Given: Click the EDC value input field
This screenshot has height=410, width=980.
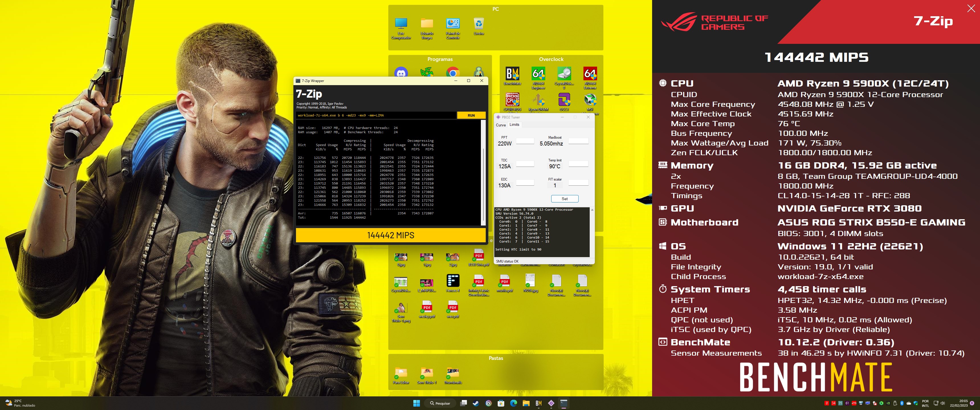Looking at the screenshot, I should [x=525, y=183].
